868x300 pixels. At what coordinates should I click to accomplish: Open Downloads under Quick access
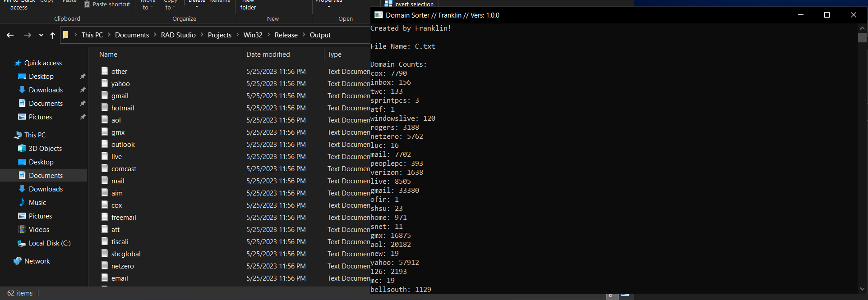(x=46, y=90)
